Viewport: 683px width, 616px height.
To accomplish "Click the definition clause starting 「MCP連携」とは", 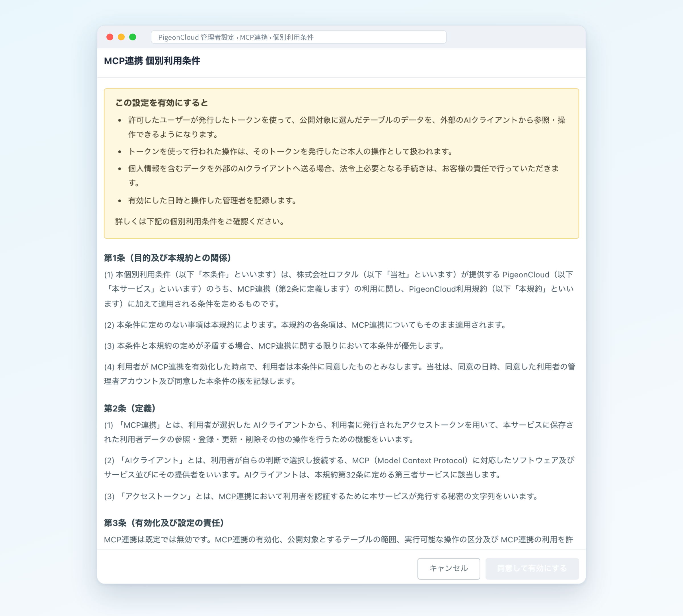I will [x=339, y=432].
